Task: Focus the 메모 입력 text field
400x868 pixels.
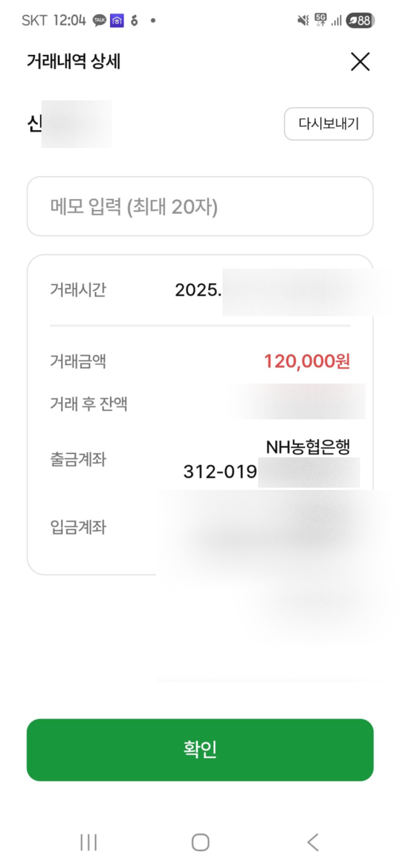Action: coord(200,207)
